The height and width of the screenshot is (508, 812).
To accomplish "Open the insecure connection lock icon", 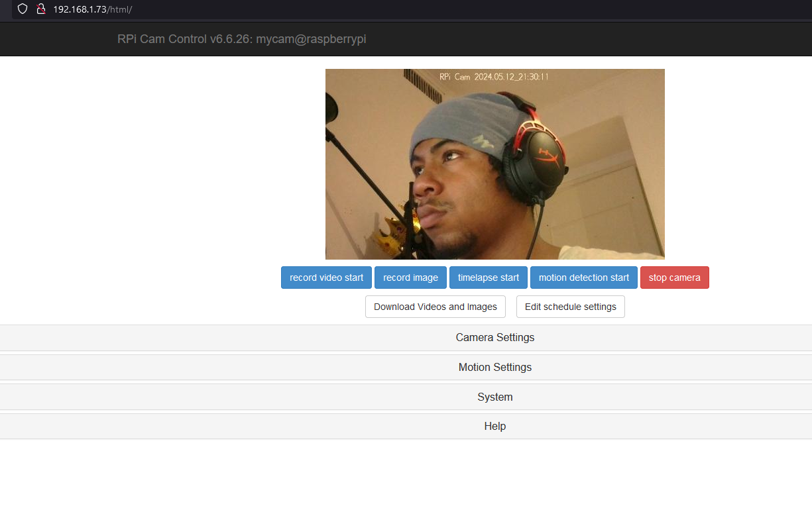I will pos(41,9).
